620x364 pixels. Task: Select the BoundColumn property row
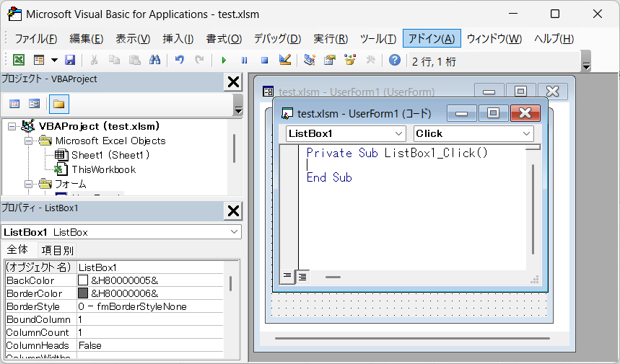(114, 319)
